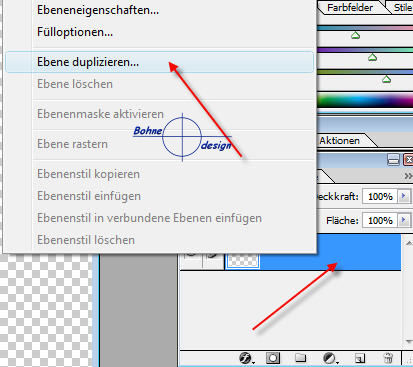The width and height of the screenshot is (413, 367).
Task: Open Ebeneneigenschaften layer properties
Action: pos(98,10)
